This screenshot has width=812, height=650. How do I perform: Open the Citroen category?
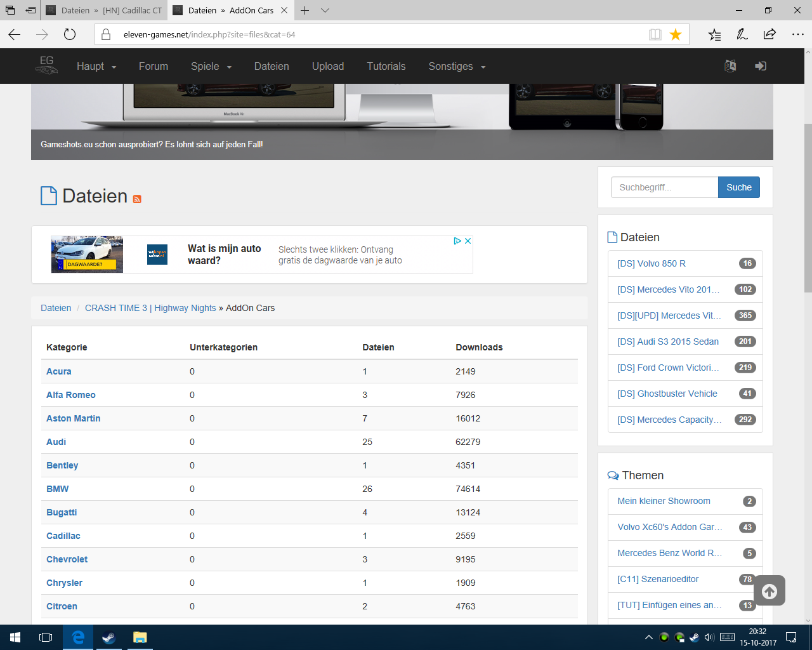(x=62, y=606)
